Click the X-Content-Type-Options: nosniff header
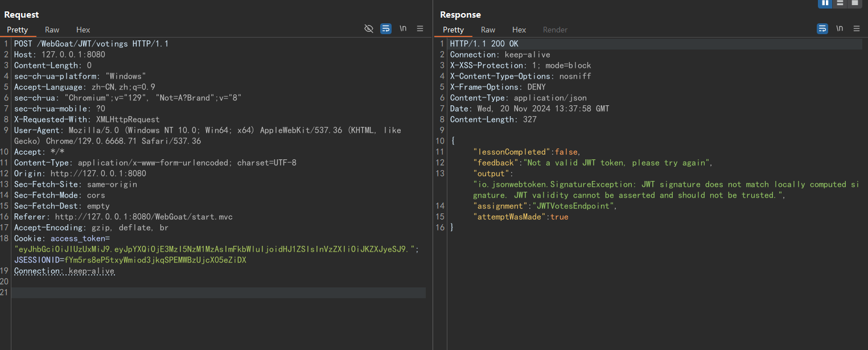This screenshot has height=350, width=868. coord(521,76)
